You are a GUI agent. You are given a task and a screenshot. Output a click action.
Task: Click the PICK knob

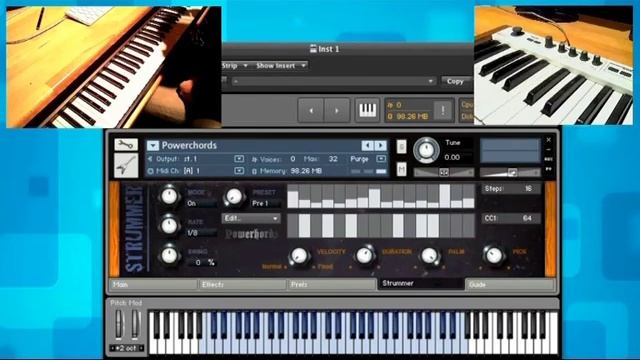tap(493, 256)
